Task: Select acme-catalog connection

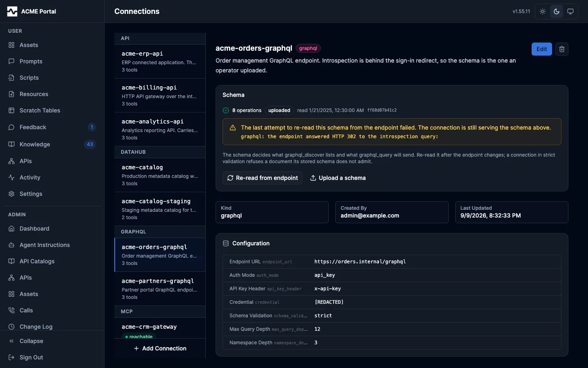Action: 160,175
